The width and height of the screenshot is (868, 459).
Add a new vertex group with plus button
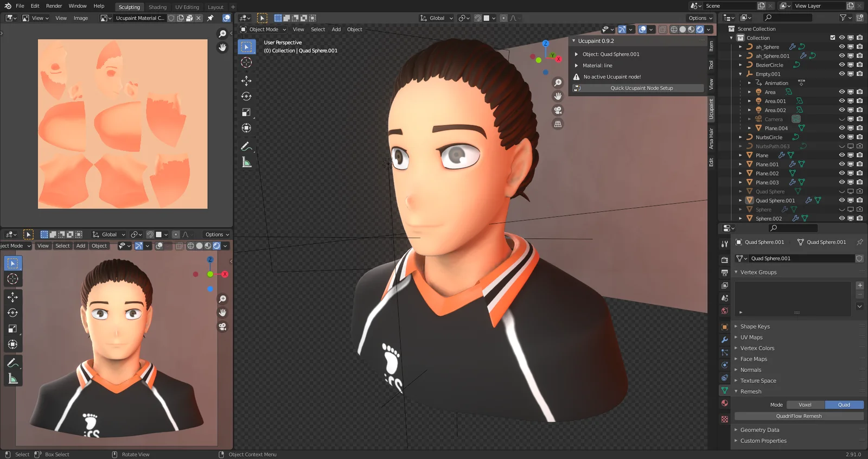860,285
